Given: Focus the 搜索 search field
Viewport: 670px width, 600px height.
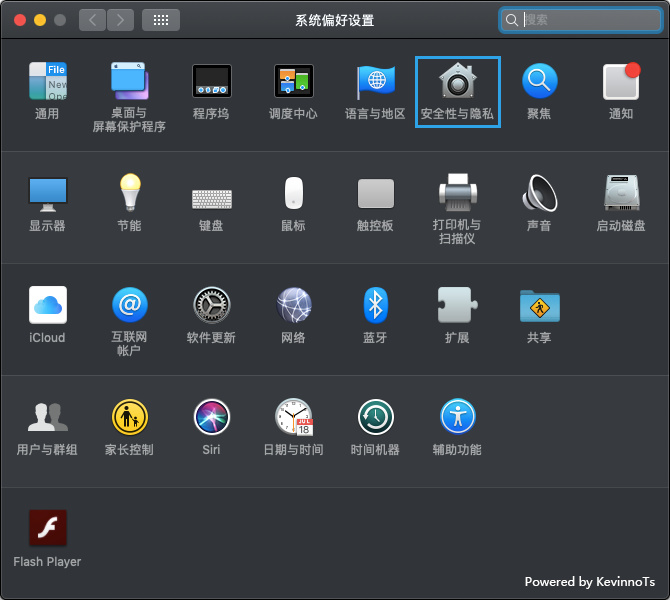Looking at the screenshot, I should (x=580, y=20).
